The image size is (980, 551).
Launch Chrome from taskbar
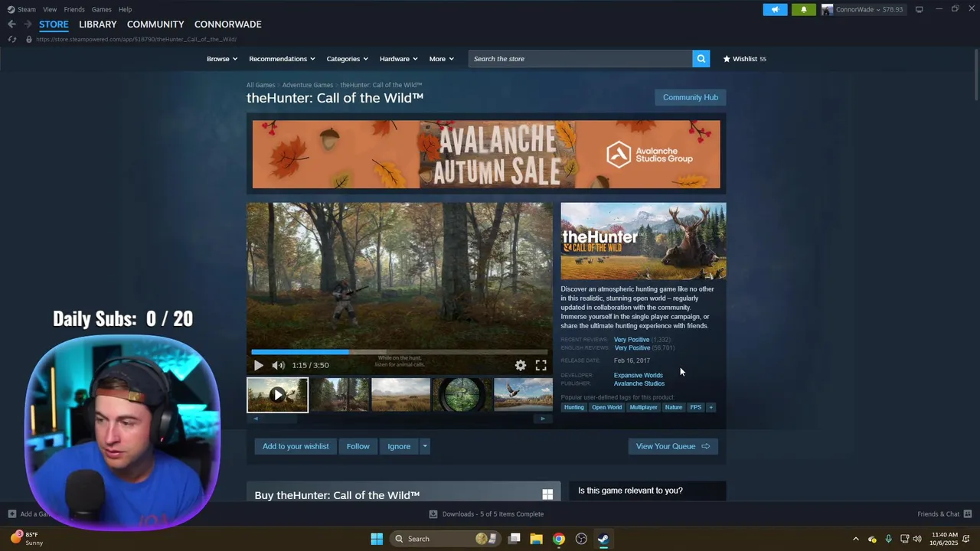coord(559,539)
